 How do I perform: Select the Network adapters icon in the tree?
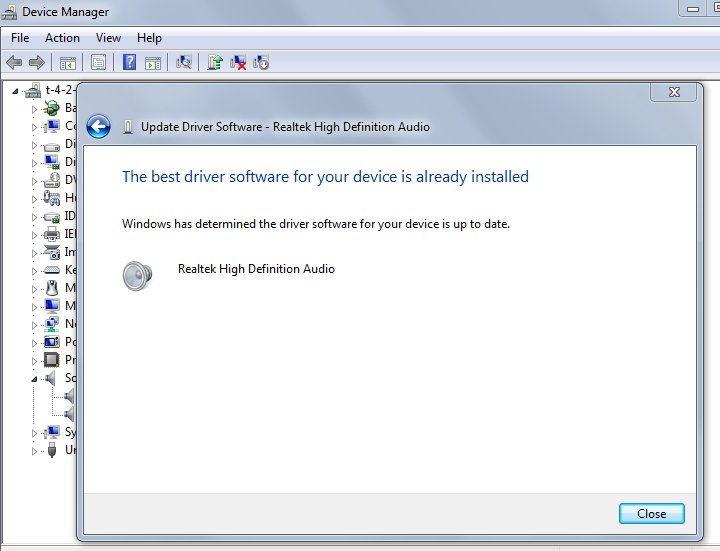pos(51,324)
